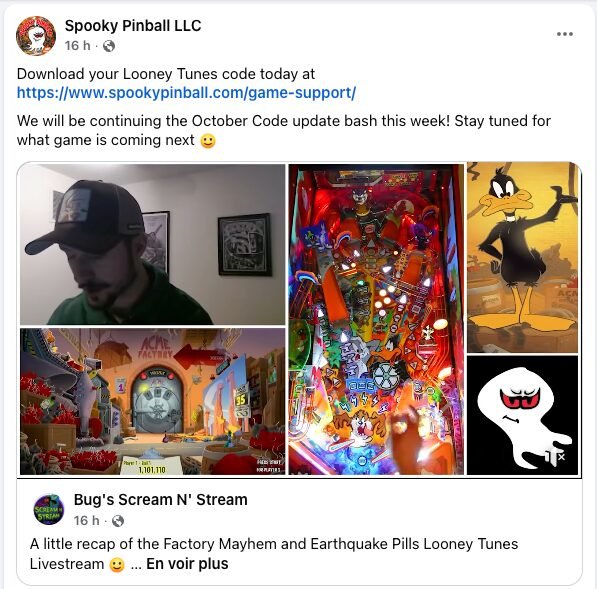Open the three-dot post options menu
597x589 pixels.
565,34
